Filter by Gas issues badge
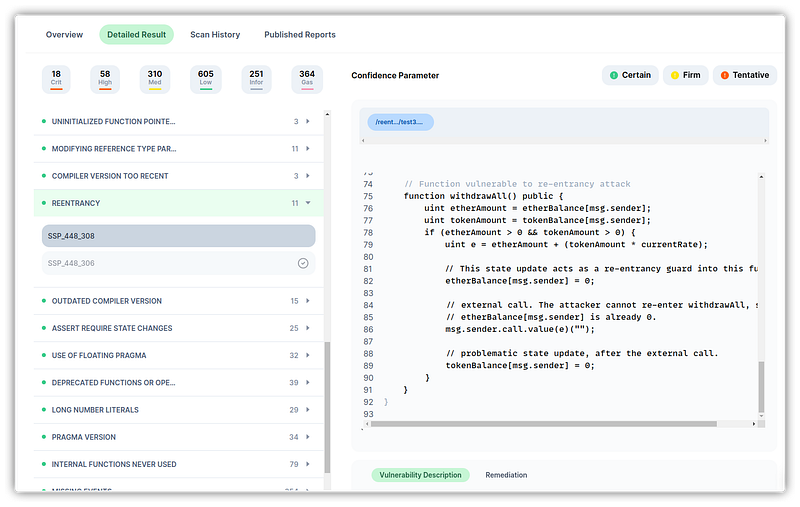The image size is (800, 507). click(x=306, y=79)
